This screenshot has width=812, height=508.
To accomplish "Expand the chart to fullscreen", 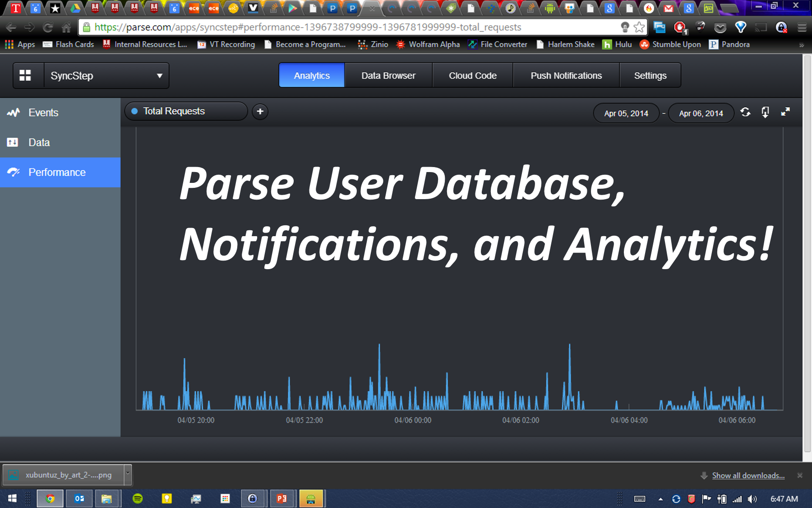I will tap(785, 112).
